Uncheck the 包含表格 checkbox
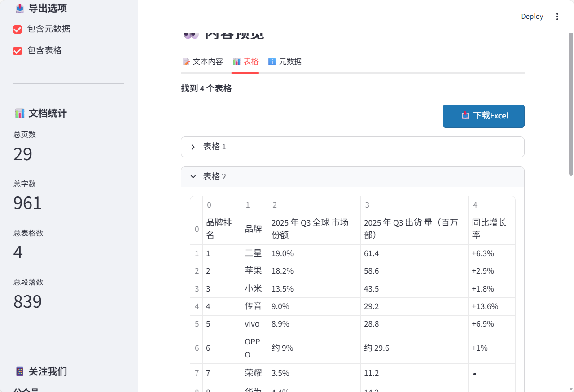 pos(18,51)
